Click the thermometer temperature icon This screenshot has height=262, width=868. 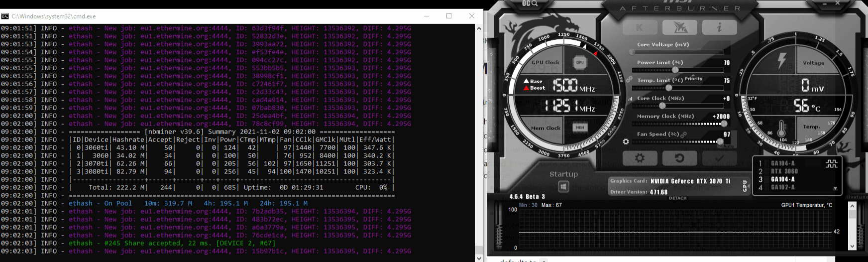[781, 129]
